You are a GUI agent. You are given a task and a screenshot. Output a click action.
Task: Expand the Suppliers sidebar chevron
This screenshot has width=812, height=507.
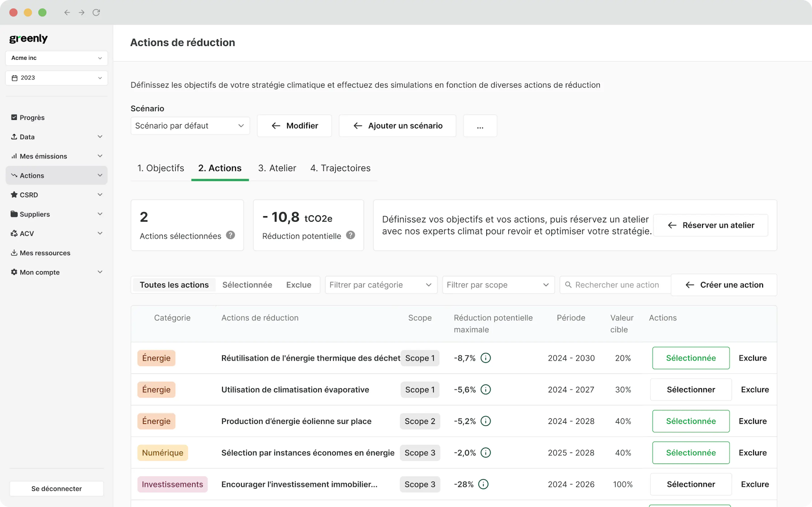coord(100,214)
